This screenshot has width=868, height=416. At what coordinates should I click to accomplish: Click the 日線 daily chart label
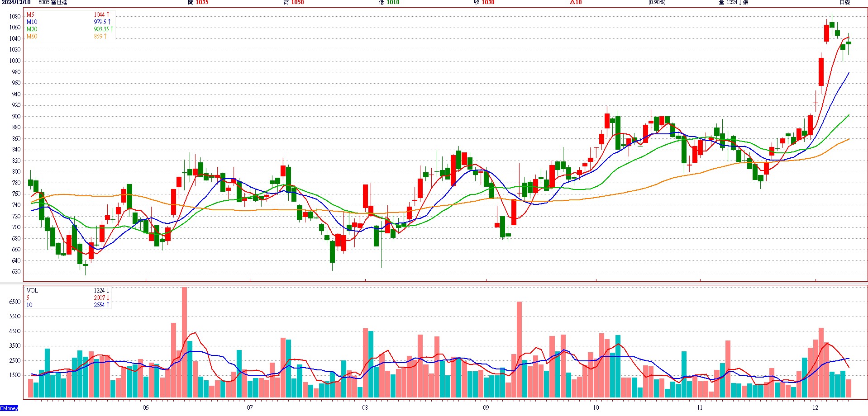pyautogui.click(x=844, y=2)
